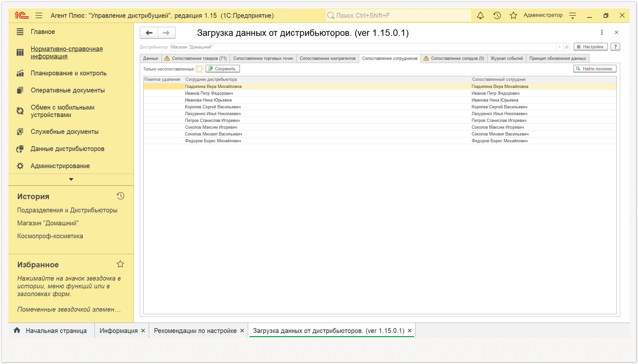Go forward with the right arrow button

(x=166, y=33)
